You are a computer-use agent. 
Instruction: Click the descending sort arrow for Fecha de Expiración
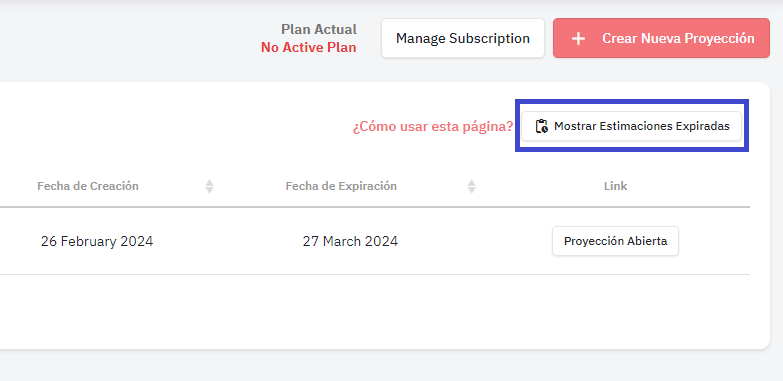coord(471,190)
